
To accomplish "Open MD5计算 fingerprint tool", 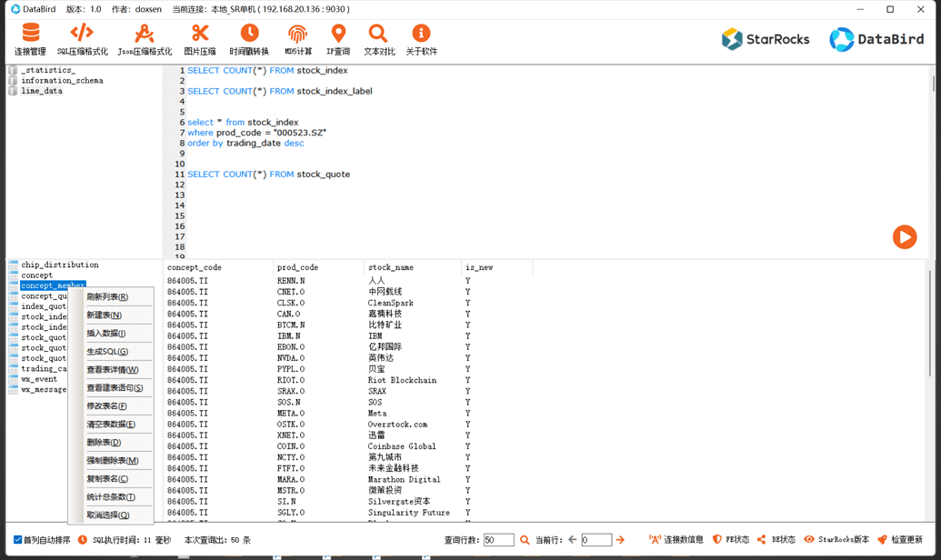I will tap(297, 40).
